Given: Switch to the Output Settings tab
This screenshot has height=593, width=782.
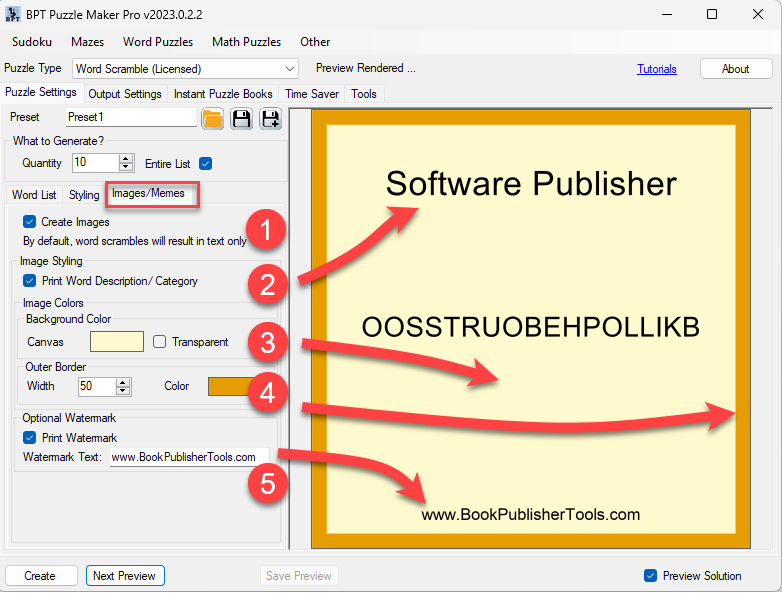Looking at the screenshot, I should 125,94.
